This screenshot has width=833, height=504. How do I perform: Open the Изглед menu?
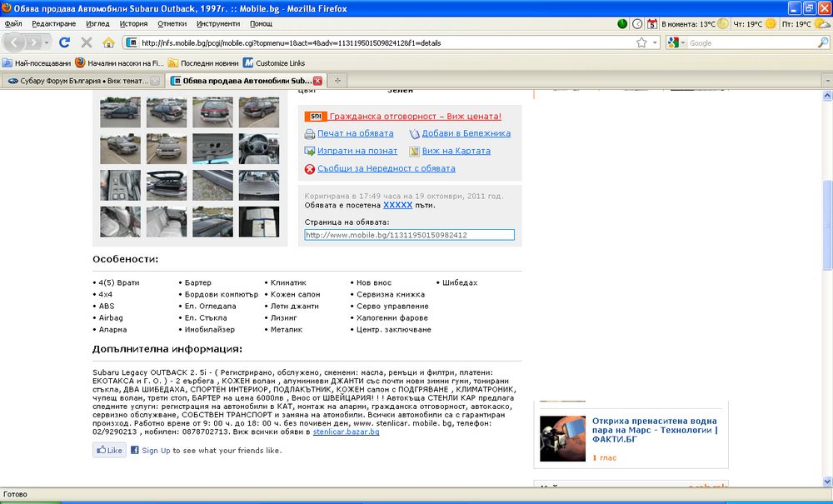tap(97, 24)
